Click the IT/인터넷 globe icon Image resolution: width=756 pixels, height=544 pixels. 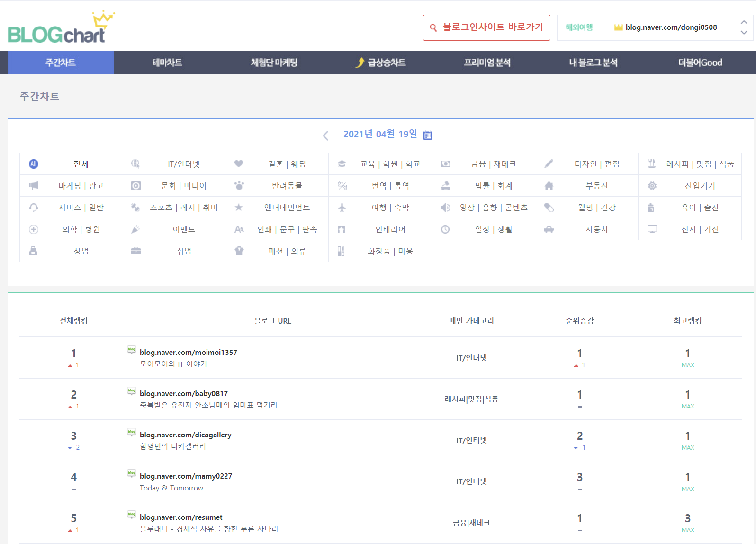tap(135, 164)
